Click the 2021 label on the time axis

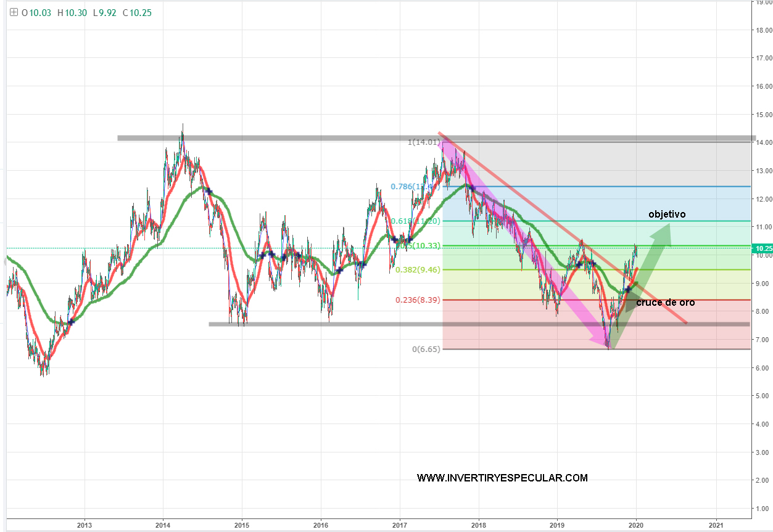click(x=716, y=525)
